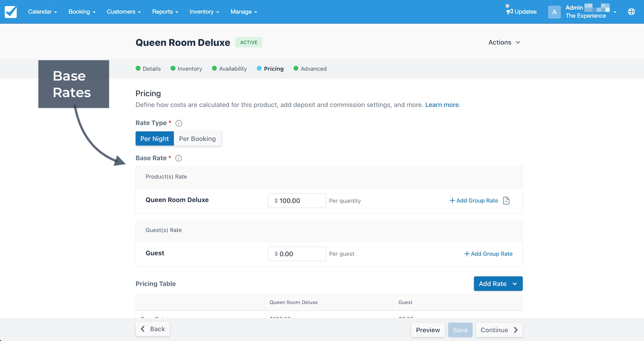Follow the Learn more link
This screenshot has width=644, height=341.
point(442,105)
